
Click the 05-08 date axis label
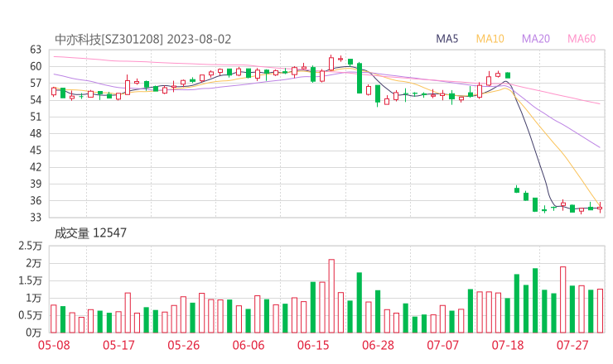54,345
